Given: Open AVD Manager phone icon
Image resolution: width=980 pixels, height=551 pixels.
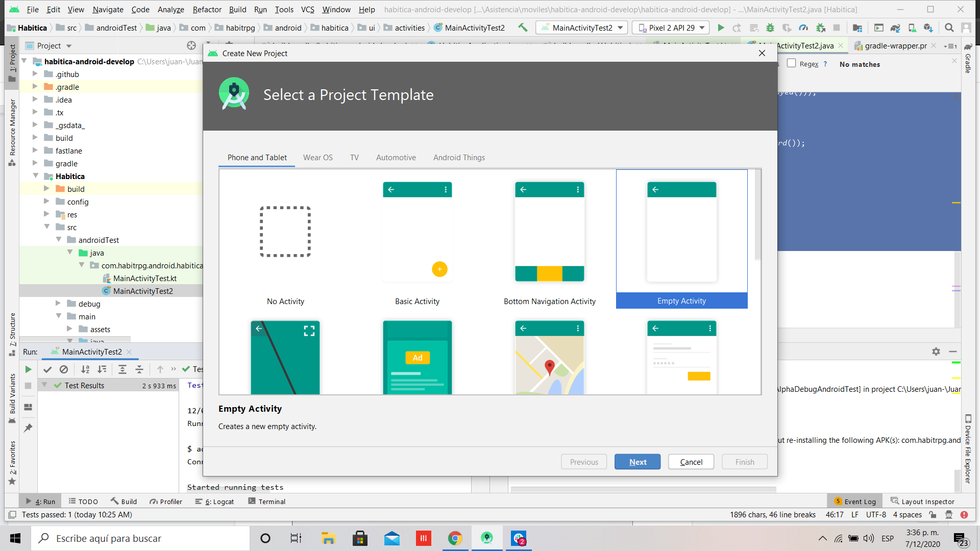Looking at the screenshot, I should tap(912, 28).
